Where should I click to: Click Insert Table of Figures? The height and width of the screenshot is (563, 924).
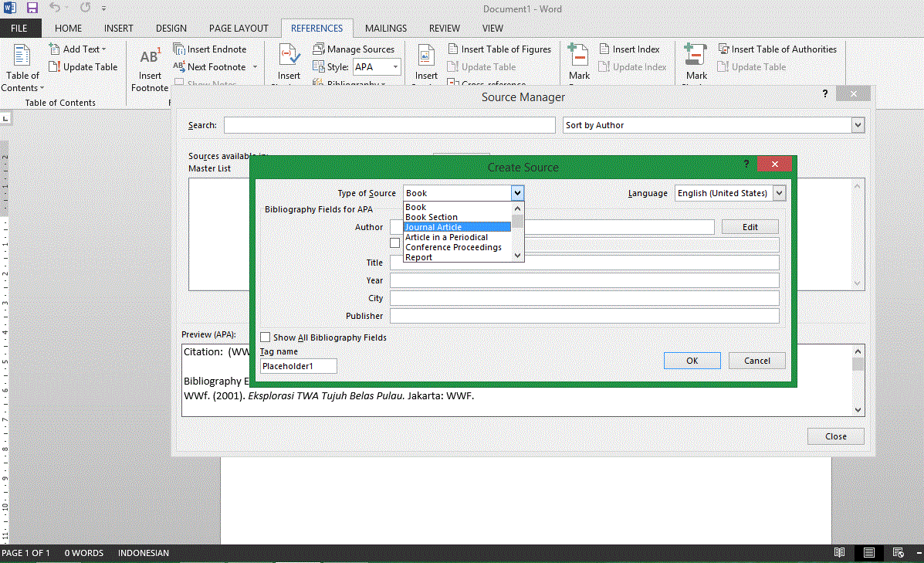click(x=499, y=49)
